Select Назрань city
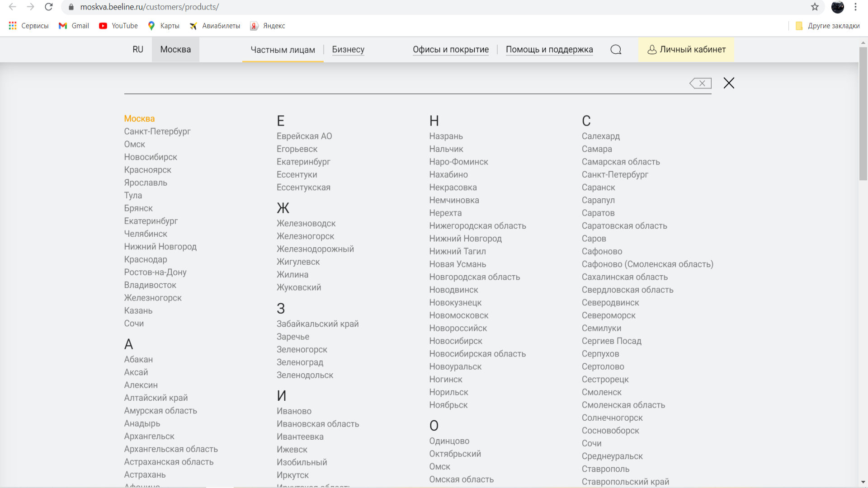This screenshot has height=488, width=868. (446, 136)
